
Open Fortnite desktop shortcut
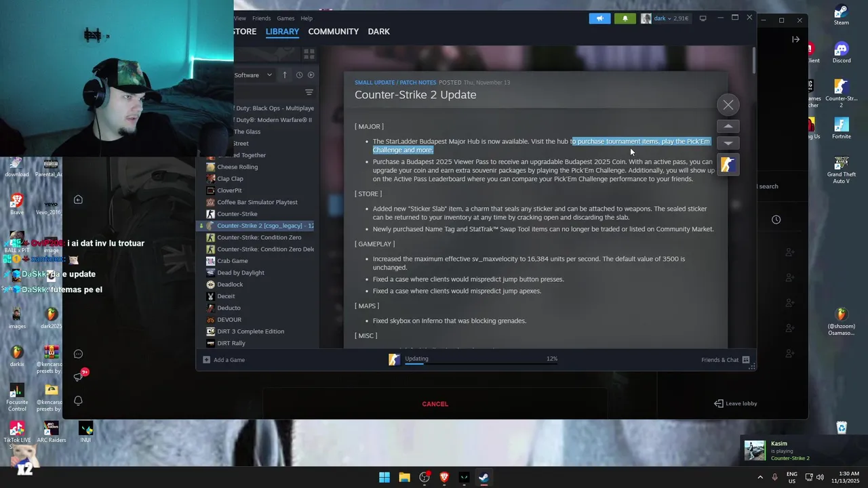(842, 129)
